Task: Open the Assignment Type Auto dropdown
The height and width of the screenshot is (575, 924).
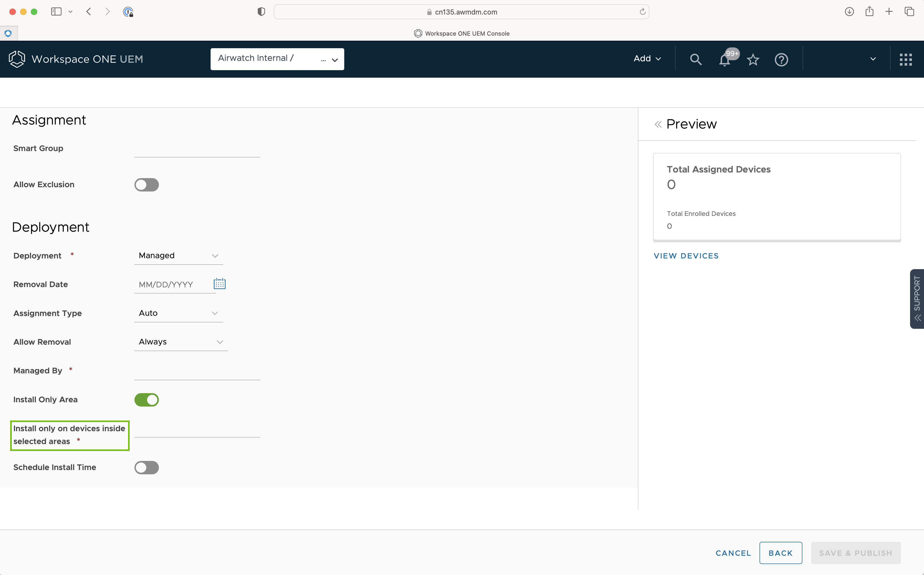Action: (x=178, y=313)
